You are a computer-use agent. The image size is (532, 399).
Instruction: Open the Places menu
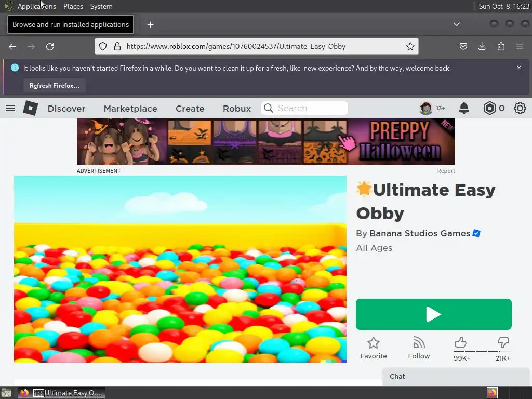pos(73,6)
